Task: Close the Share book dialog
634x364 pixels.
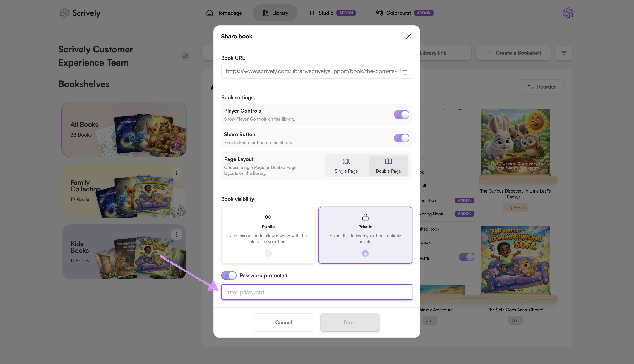Action: (409, 36)
